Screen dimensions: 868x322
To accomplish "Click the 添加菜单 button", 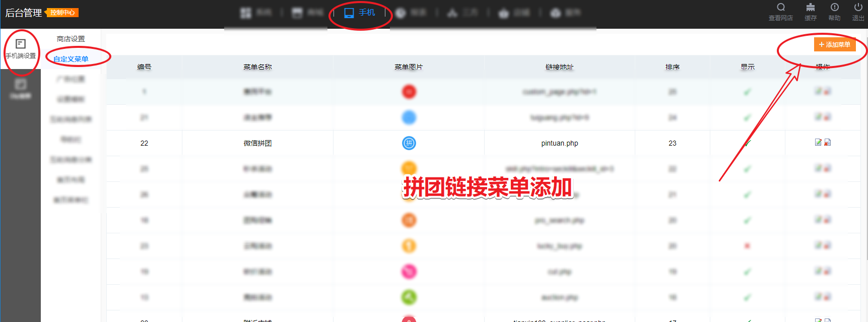I will click(835, 44).
